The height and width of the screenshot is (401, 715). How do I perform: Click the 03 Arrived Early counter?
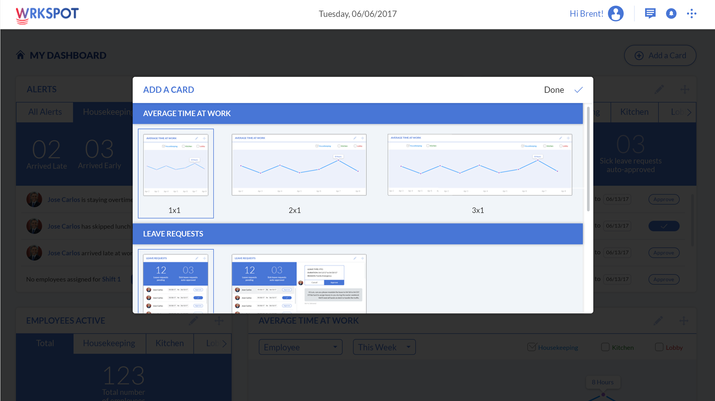[x=99, y=155]
